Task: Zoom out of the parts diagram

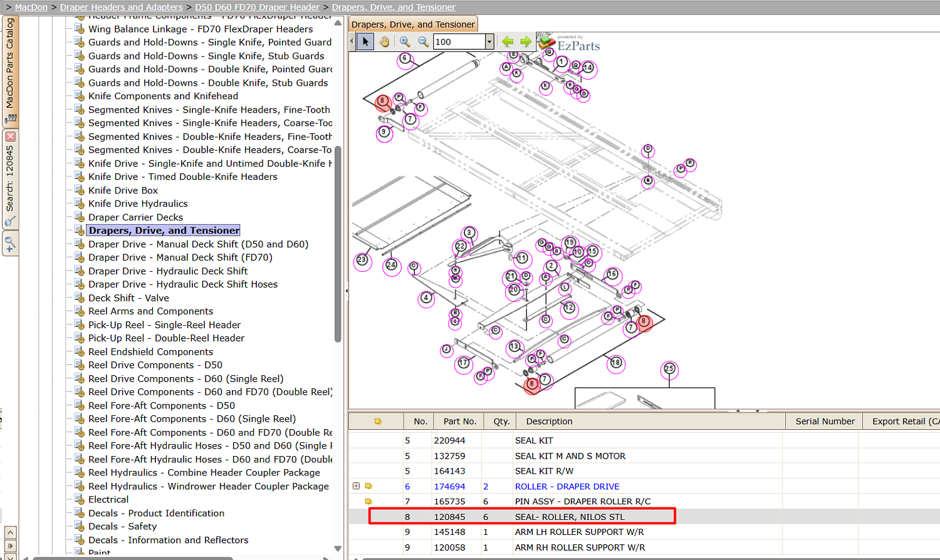Action: tap(424, 41)
